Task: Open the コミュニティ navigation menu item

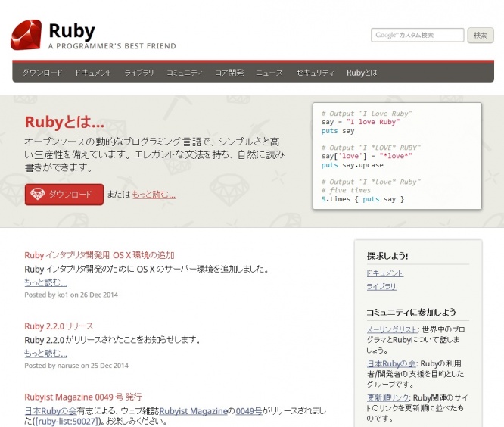Action: point(185,73)
